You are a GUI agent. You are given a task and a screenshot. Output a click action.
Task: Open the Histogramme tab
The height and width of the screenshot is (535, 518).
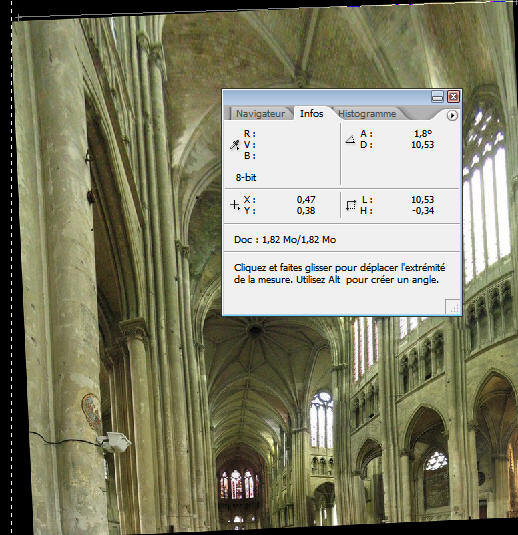click(367, 114)
